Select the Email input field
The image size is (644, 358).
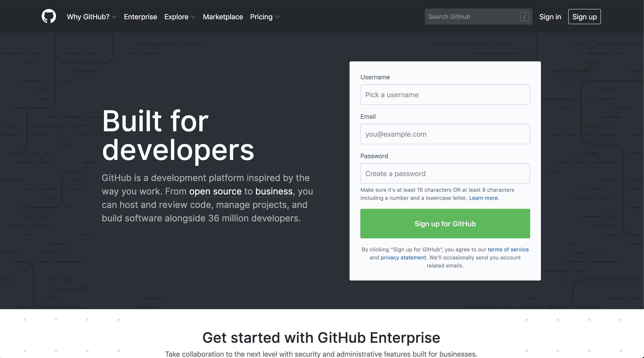coord(445,134)
